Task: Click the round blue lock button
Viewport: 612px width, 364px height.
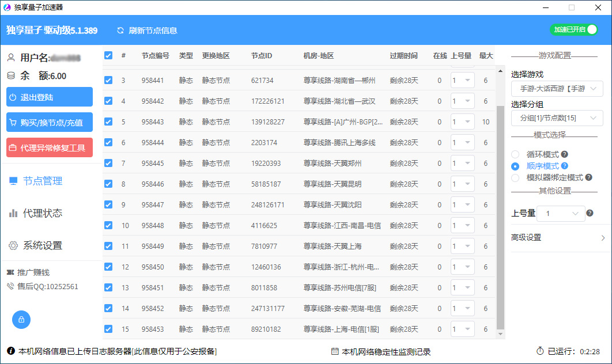Action: click(x=21, y=320)
